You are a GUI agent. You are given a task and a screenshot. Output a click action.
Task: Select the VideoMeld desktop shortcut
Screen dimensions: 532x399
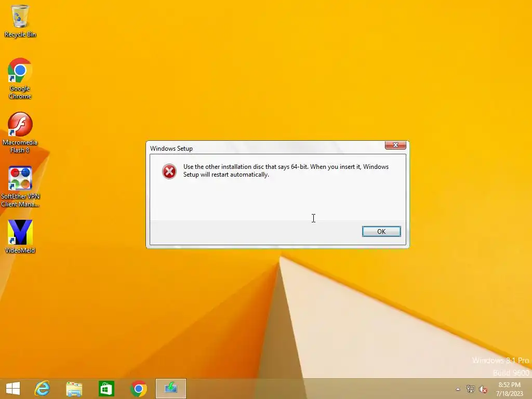(x=20, y=237)
